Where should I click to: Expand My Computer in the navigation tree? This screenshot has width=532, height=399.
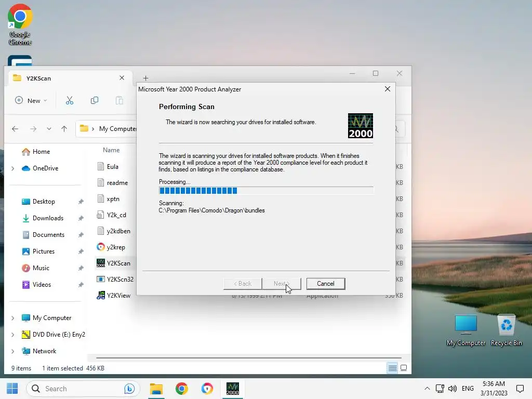(x=13, y=318)
